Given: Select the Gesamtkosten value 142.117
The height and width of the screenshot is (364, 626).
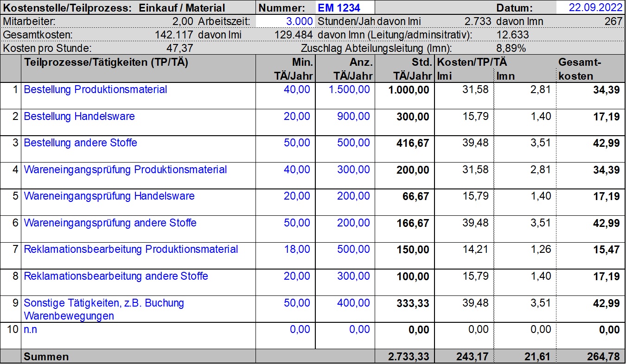Looking at the screenshot, I should (x=174, y=35).
